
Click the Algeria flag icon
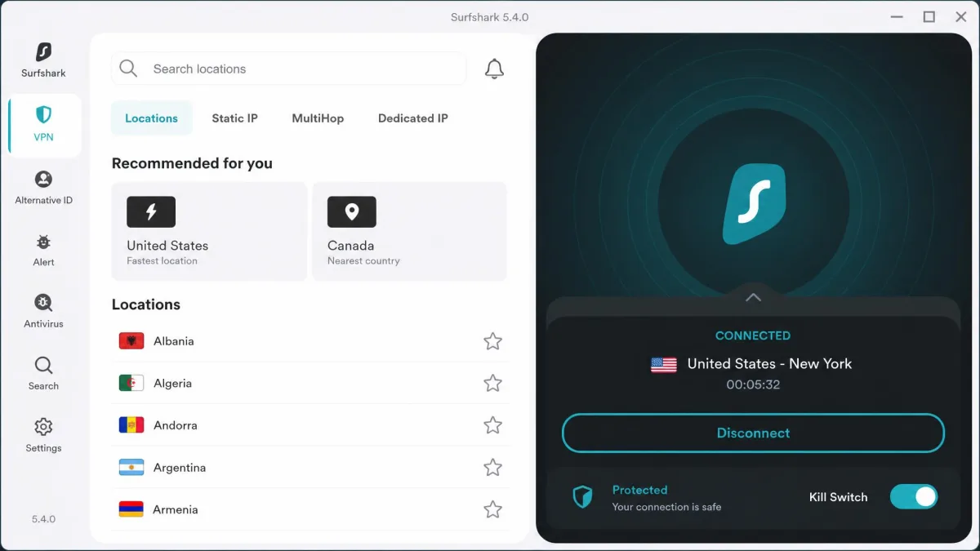click(x=131, y=383)
